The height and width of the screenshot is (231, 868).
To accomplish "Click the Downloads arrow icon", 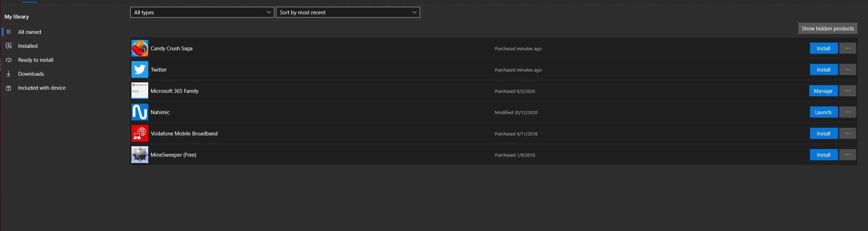I will [9, 74].
